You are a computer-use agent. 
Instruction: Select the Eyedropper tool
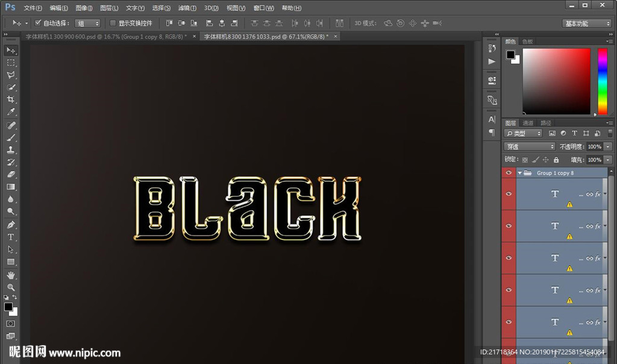tap(11, 112)
